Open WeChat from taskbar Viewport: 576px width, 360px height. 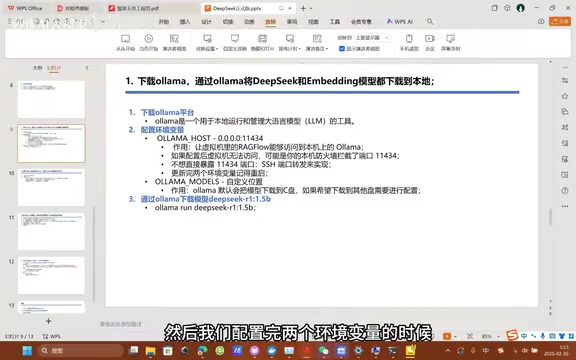pos(324,350)
